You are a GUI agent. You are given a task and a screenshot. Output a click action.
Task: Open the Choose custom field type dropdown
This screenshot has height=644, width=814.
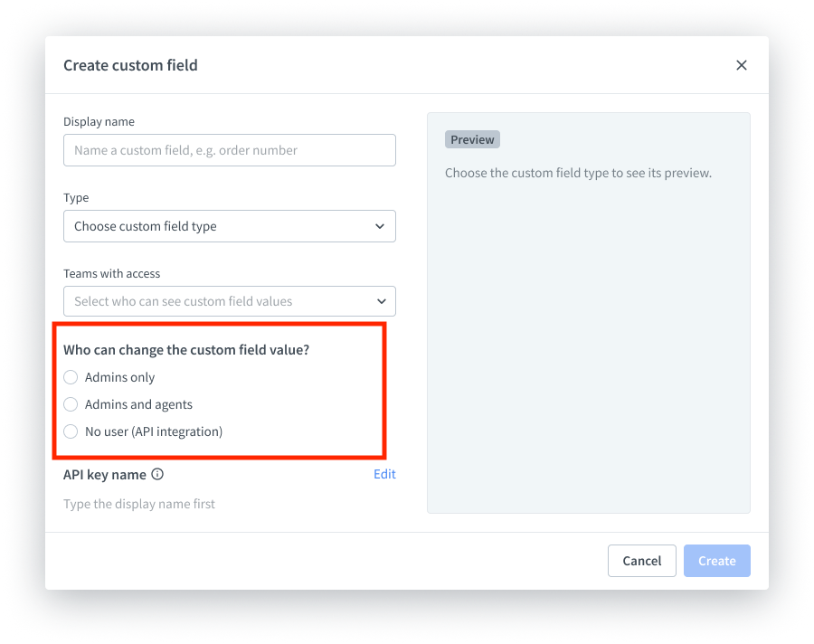[x=217, y=226]
